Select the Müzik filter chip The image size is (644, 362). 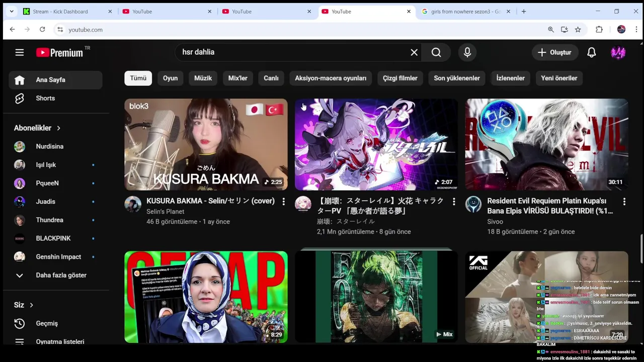[203, 78]
